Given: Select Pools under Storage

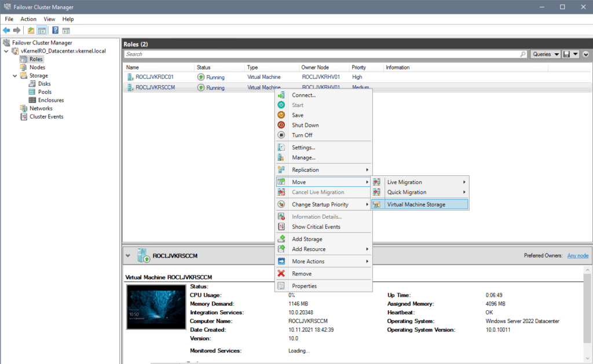Looking at the screenshot, I should [45, 92].
